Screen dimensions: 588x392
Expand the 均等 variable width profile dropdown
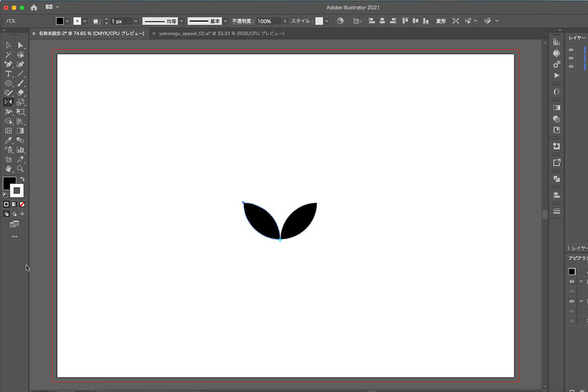point(181,21)
